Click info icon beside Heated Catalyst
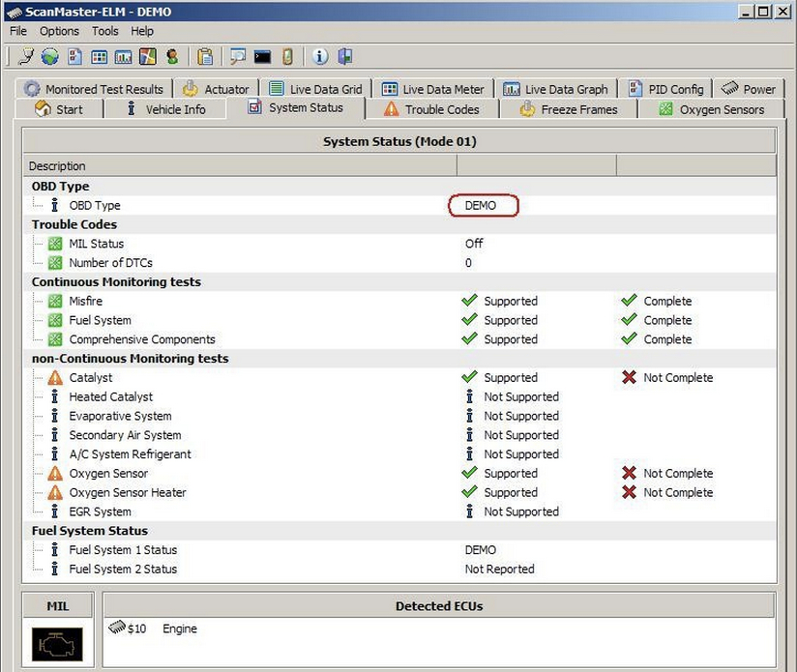 point(55,396)
